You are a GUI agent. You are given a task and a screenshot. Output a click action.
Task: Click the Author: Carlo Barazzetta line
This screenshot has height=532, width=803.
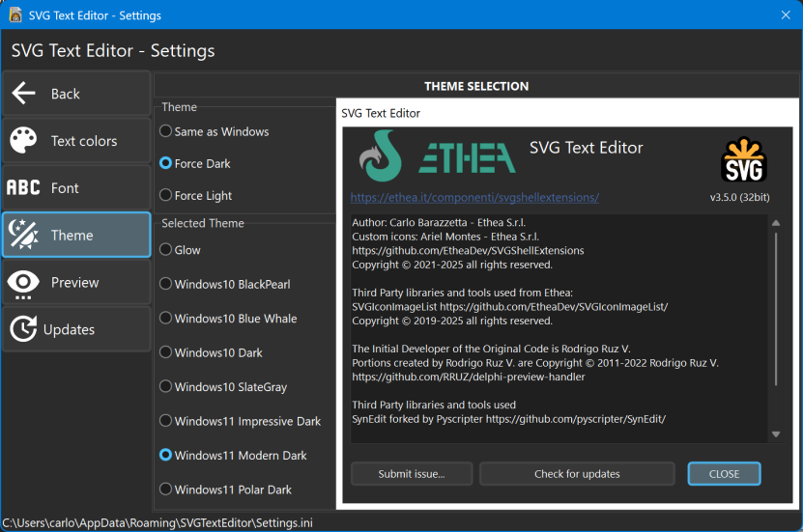(x=439, y=222)
